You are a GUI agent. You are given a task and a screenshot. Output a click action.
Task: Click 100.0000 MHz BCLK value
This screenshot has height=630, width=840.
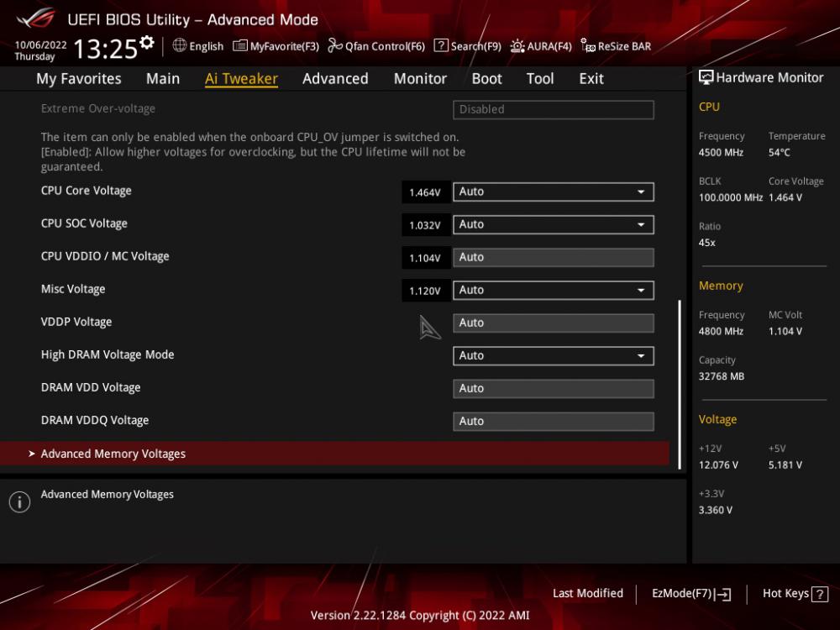tap(731, 197)
